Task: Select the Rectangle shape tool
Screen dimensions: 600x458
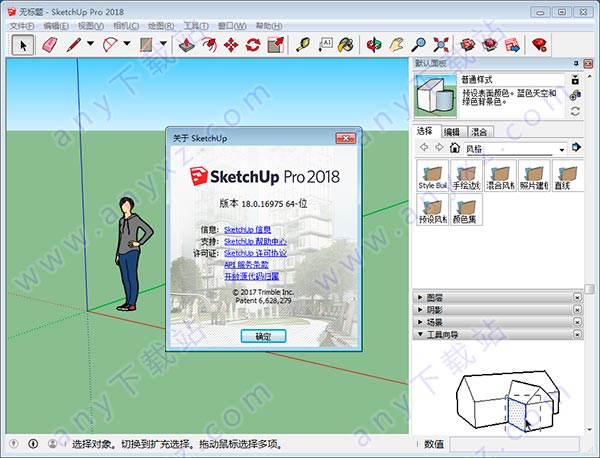Action: pos(146,45)
